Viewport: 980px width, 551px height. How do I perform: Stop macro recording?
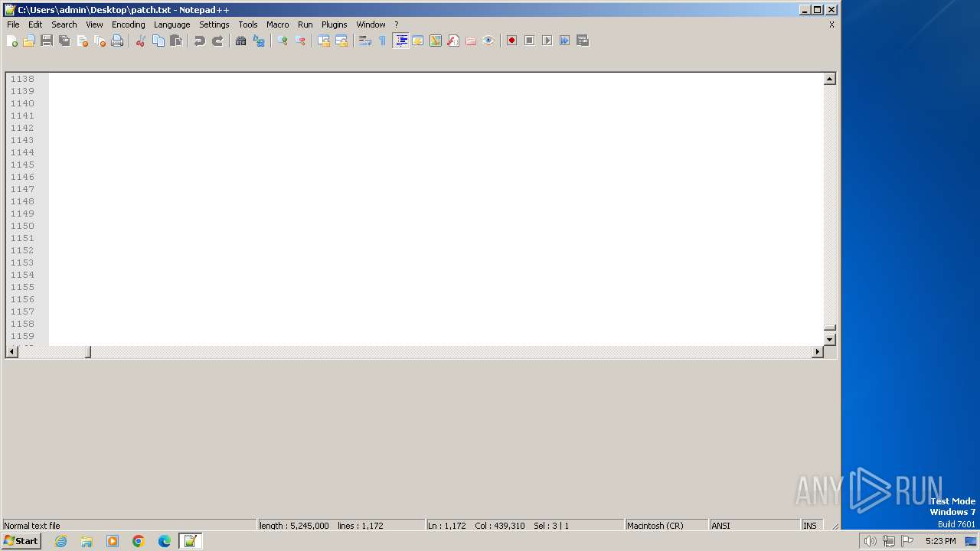click(530, 41)
